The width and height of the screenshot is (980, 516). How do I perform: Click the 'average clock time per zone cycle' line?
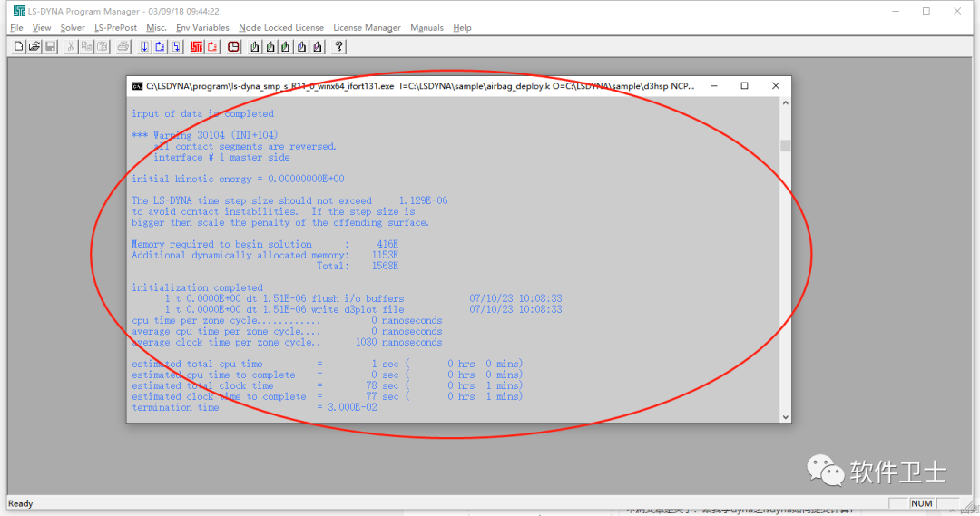pos(287,342)
